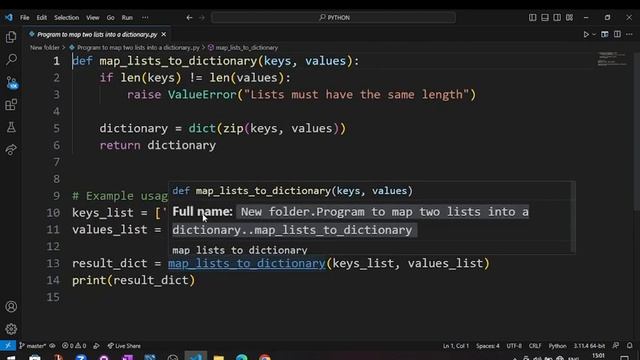640x360 pixels.
Task: Open errors and warnings count in status bar
Action: (x=74, y=346)
